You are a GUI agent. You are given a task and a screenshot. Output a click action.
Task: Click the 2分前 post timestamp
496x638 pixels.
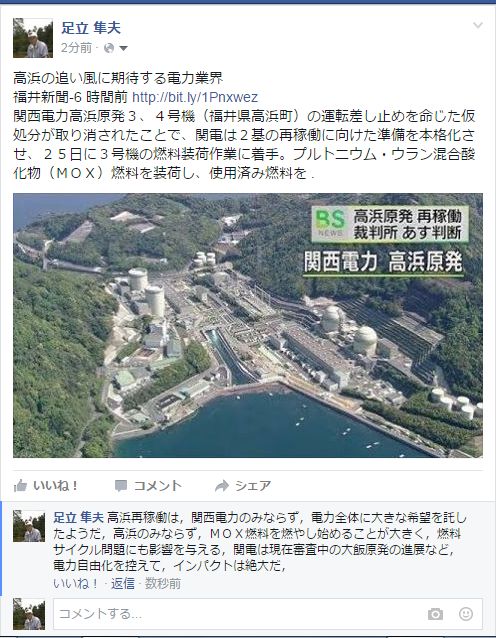pyautogui.click(x=76, y=48)
